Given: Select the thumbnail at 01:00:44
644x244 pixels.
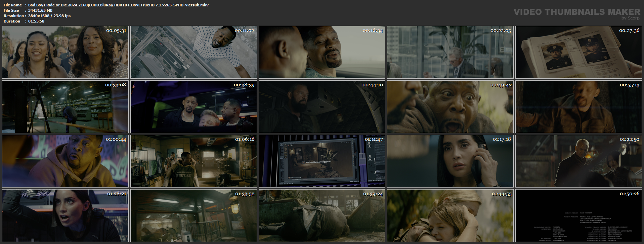Looking at the screenshot, I should [x=65, y=161].
